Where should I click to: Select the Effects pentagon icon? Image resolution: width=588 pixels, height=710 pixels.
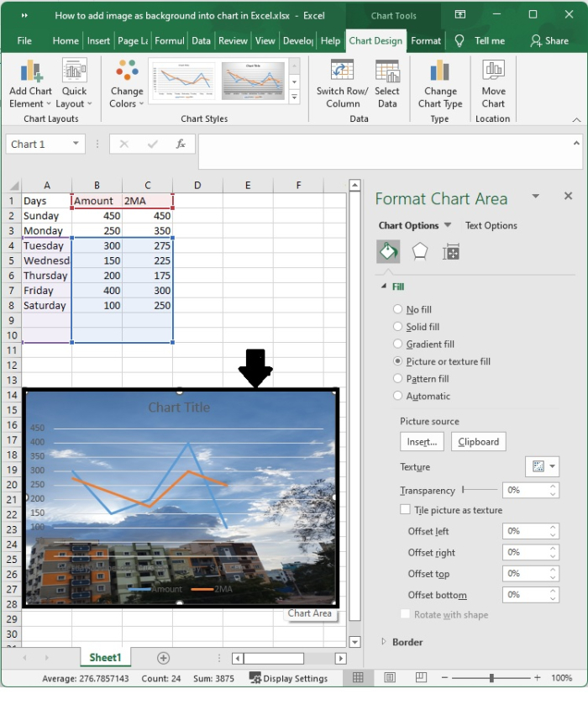[x=420, y=252]
